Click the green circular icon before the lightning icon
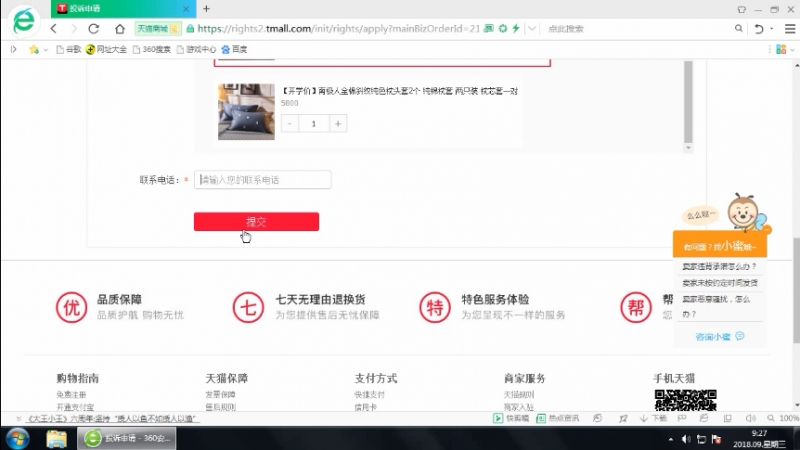Viewport: 800px width, 450px height. click(x=503, y=29)
